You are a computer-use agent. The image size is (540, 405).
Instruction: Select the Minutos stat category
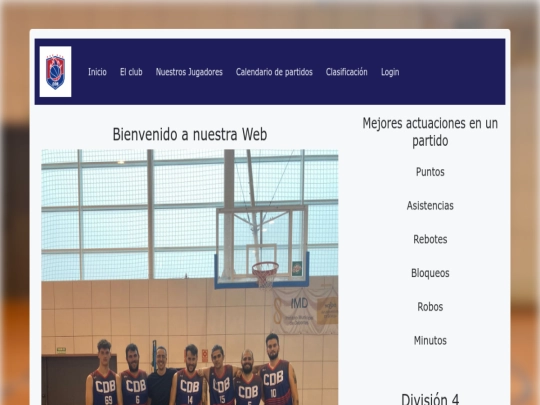pos(430,341)
